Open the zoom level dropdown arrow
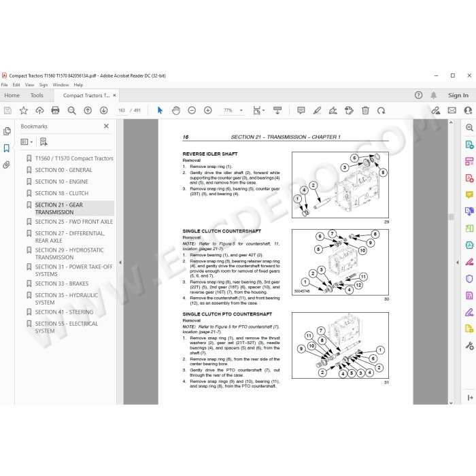476x476 pixels. [241, 110]
